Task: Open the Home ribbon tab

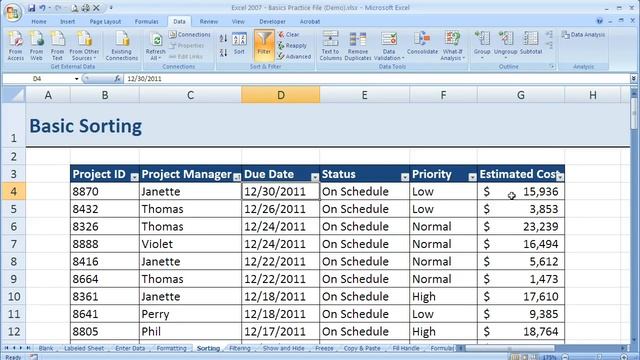Action: pyautogui.click(x=39, y=21)
